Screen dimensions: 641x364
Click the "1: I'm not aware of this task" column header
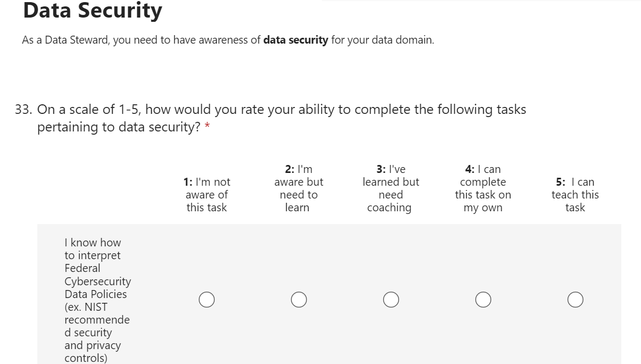[x=207, y=195]
